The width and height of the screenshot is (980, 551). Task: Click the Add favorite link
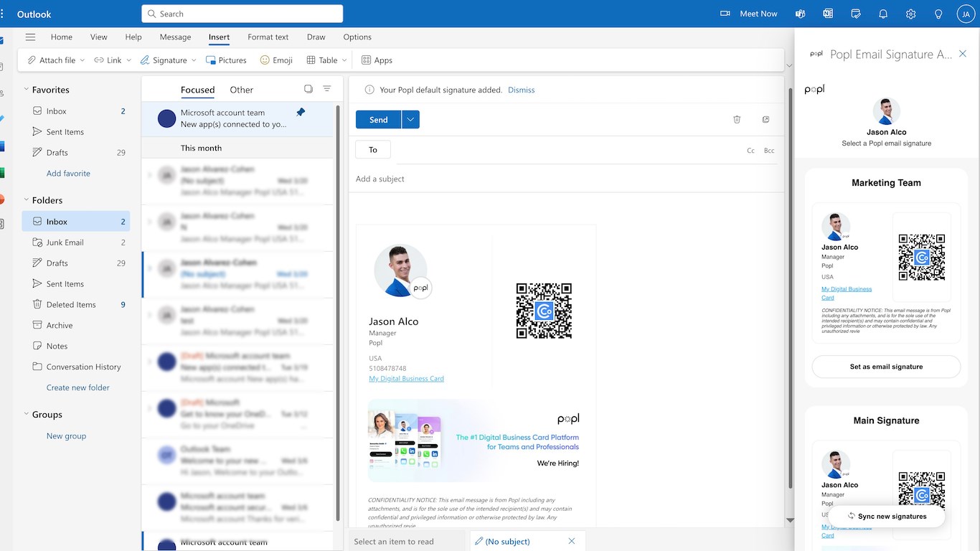tap(68, 173)
